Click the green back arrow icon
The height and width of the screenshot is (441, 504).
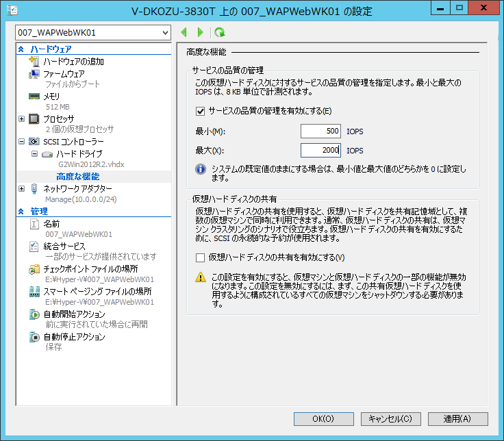pos(184,32)
